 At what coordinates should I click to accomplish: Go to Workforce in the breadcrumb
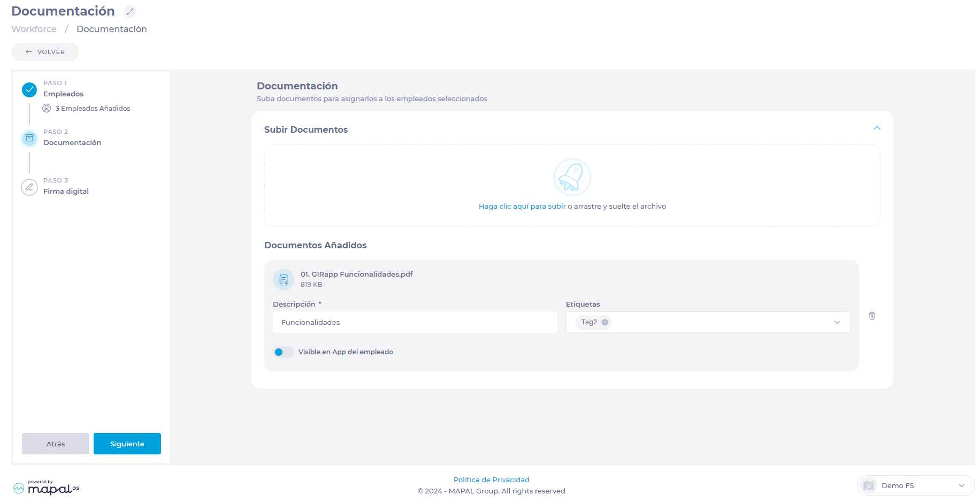click(34, 29)
